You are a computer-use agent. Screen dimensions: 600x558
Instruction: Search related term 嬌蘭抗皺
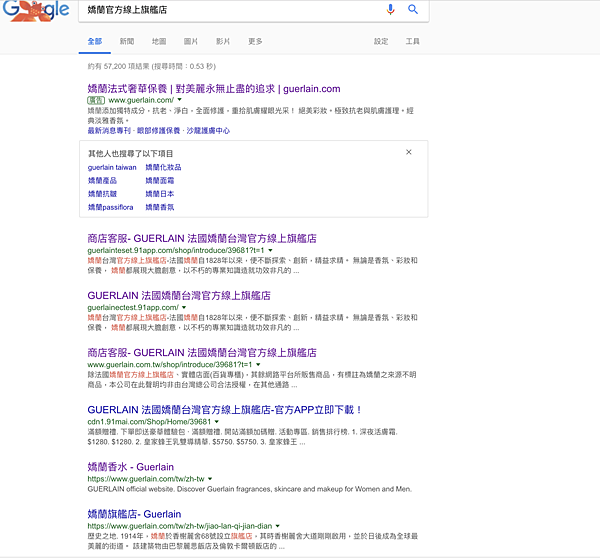[x=102, y=194]
